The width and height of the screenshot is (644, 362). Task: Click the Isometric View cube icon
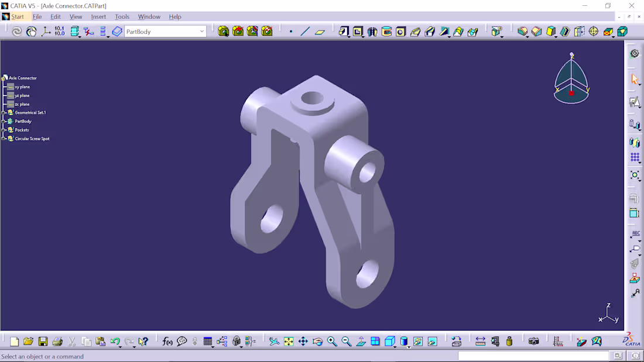[x=390, y=341]
